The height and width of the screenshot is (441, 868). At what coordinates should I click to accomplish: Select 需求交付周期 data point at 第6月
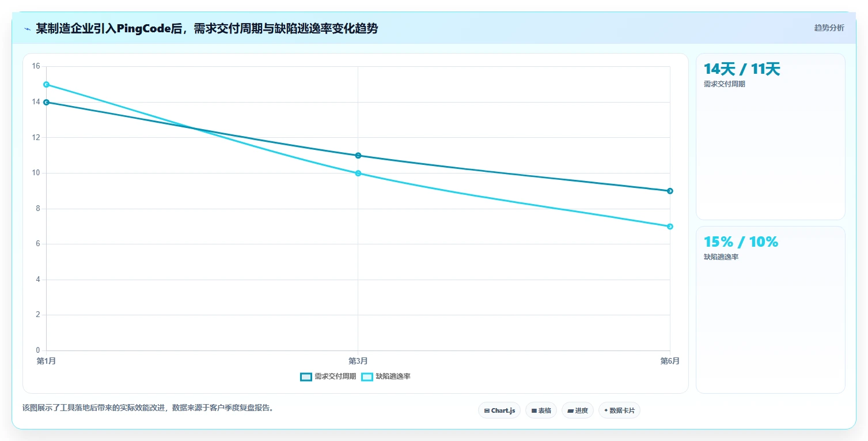(670, 191)
